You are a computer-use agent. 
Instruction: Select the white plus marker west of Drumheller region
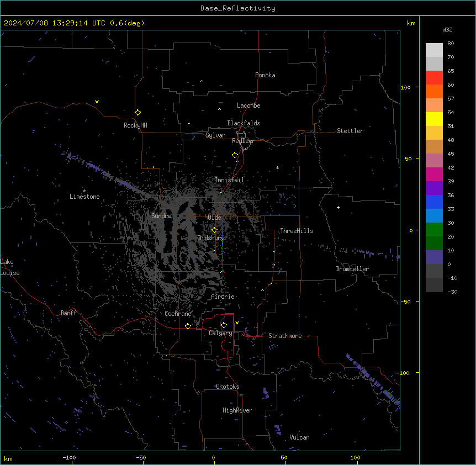pos(338,207)
